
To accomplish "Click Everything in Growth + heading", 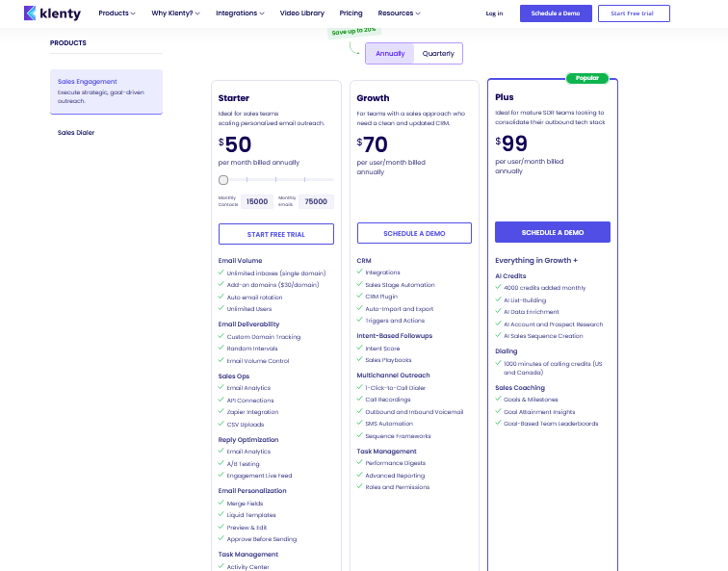I will click(x=536, y=260).
